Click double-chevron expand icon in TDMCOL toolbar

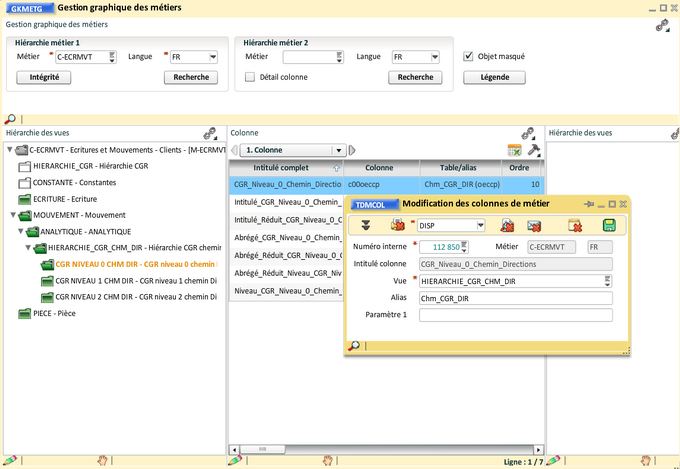(x=366, y=225)
